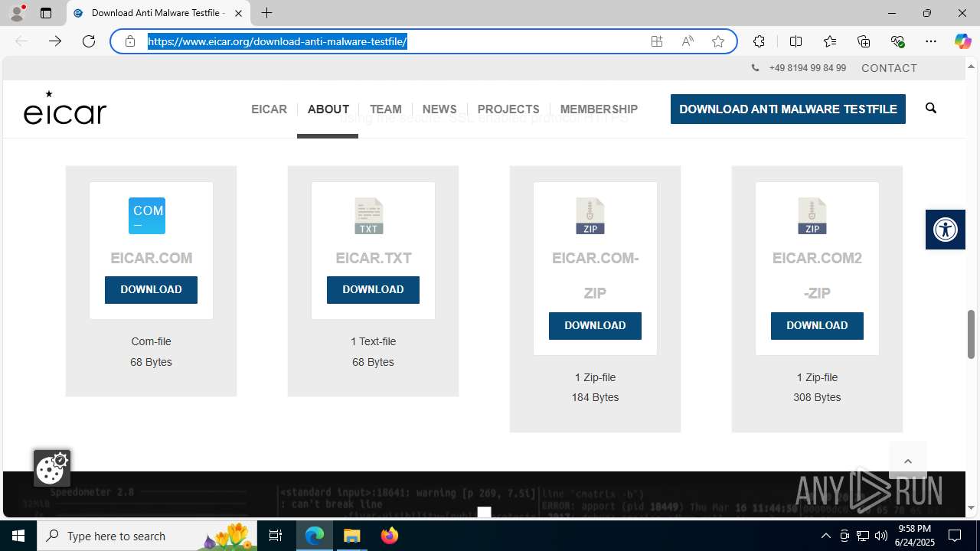The image size is (980, 551).
Task: Open Settings and more menu
Action: [x=931, y=41]
